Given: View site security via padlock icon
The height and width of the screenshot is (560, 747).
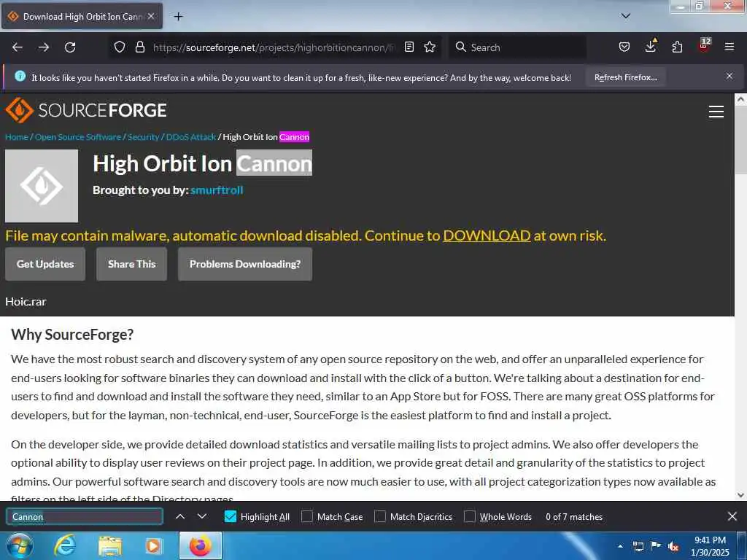Looking at the screenshot, I should point(139,47).
